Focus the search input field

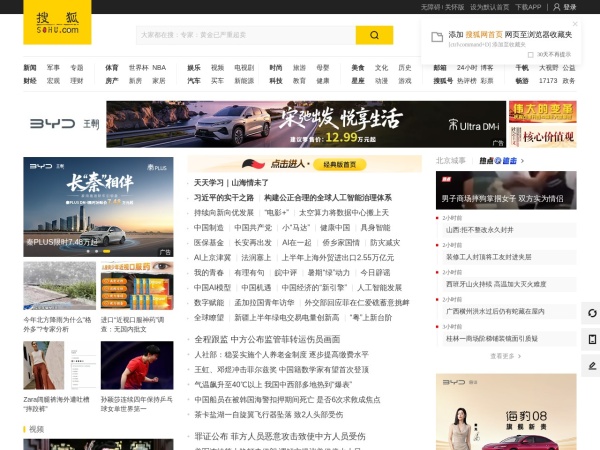246,35
